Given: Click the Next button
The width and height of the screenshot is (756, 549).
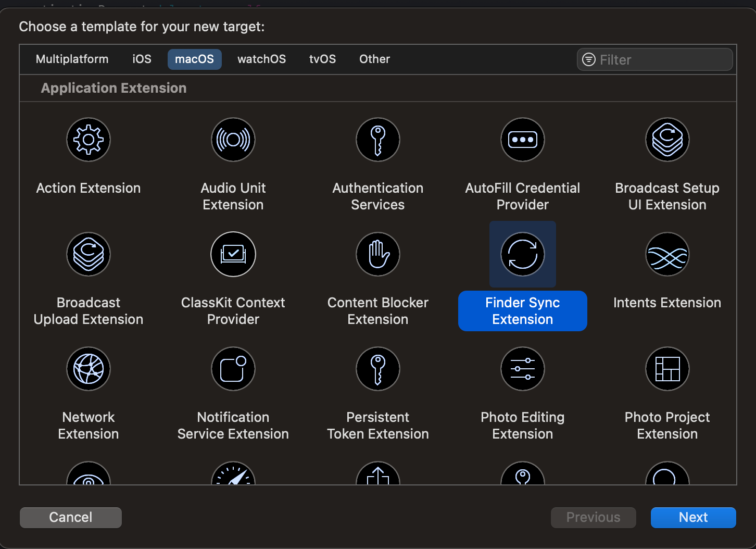Looking at the screenshot, I should click(694, 517).
